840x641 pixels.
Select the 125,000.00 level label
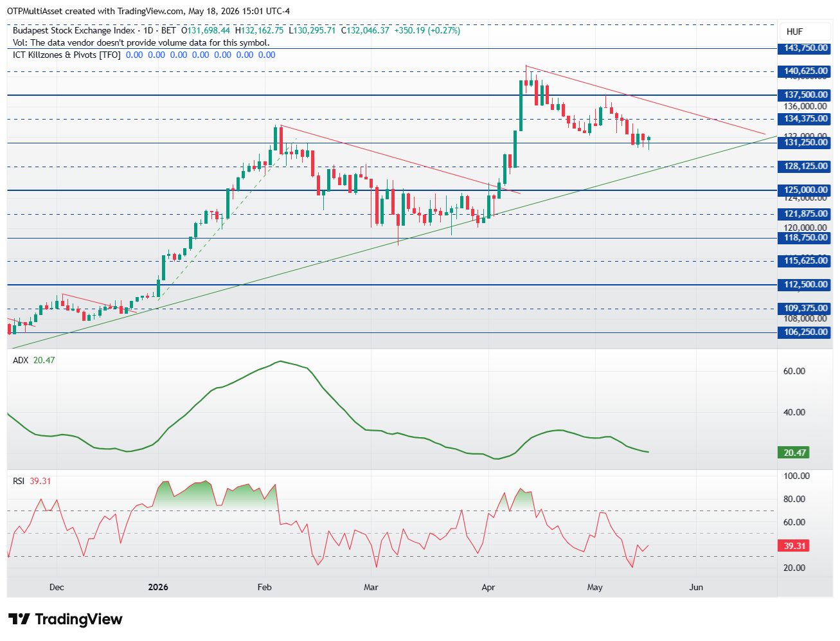pos(805,190)
